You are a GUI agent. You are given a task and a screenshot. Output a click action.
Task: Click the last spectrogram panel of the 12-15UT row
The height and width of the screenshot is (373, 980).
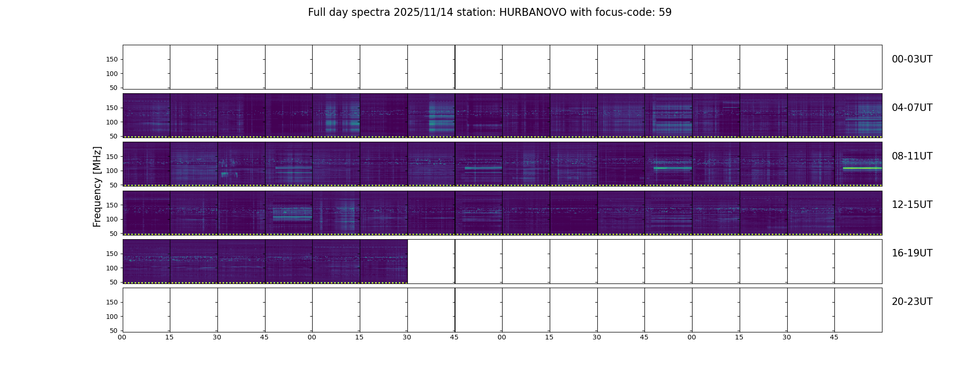click(x=858, y=213)
